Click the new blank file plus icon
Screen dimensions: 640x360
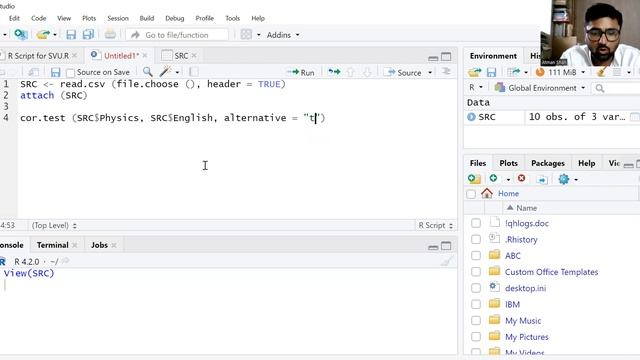click(493, 178)
